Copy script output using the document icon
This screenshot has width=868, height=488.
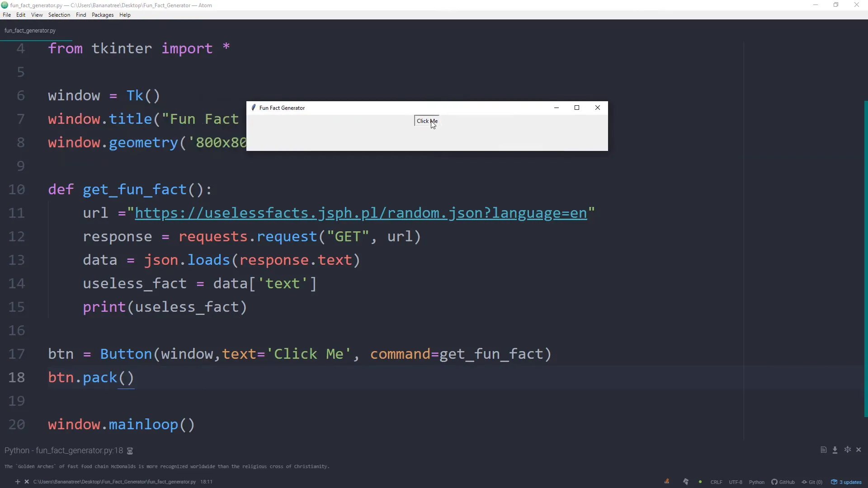pos(824,450)
